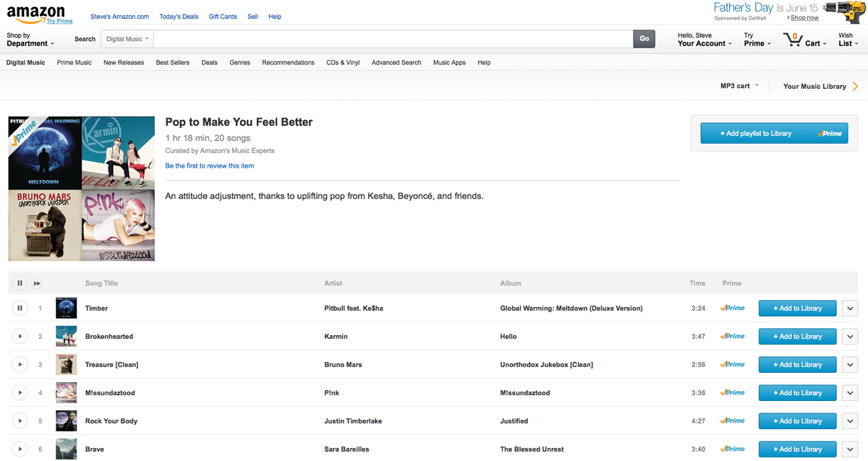The image size is (868, 461).
Task: Expand options dropdown for Brokenhearted
Action: 850,337
